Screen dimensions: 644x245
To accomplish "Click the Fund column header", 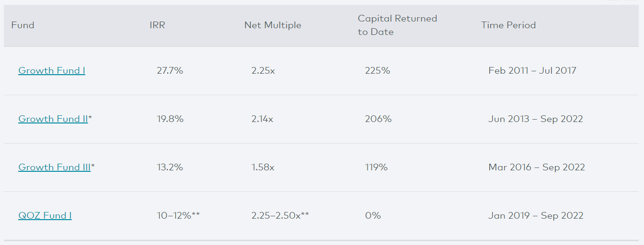I will click(23, 25).
